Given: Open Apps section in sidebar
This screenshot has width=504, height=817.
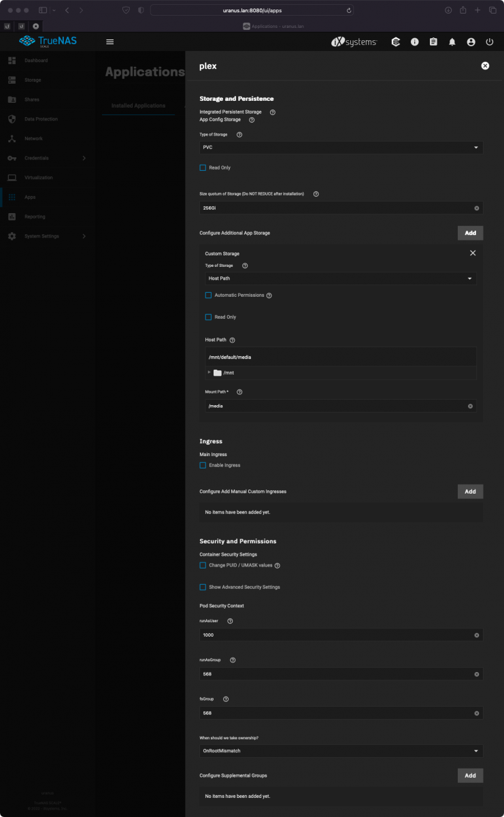Looking at the screenshot, I should pos(30,197).
